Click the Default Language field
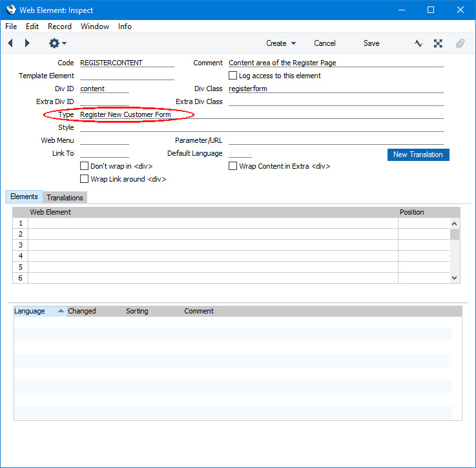Viewport: 476px width, 468px height. tap(240, 153)
